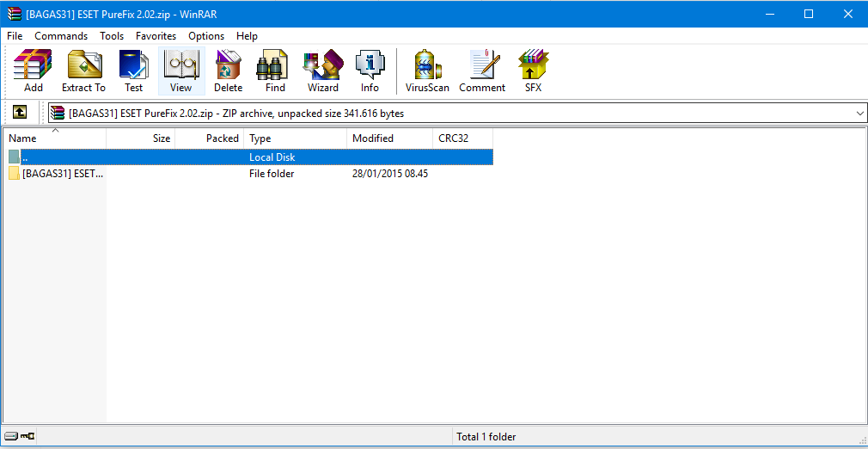Expand the archive path dropdown arrow
Viewport: 868px width, 449px height.
tap(859, 114)
